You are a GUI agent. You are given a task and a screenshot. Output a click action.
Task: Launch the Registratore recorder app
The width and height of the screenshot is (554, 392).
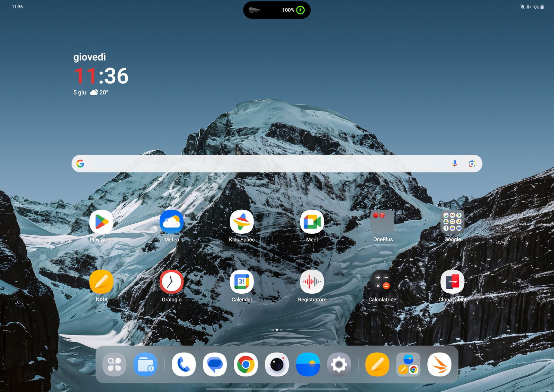tap(312, 282)
